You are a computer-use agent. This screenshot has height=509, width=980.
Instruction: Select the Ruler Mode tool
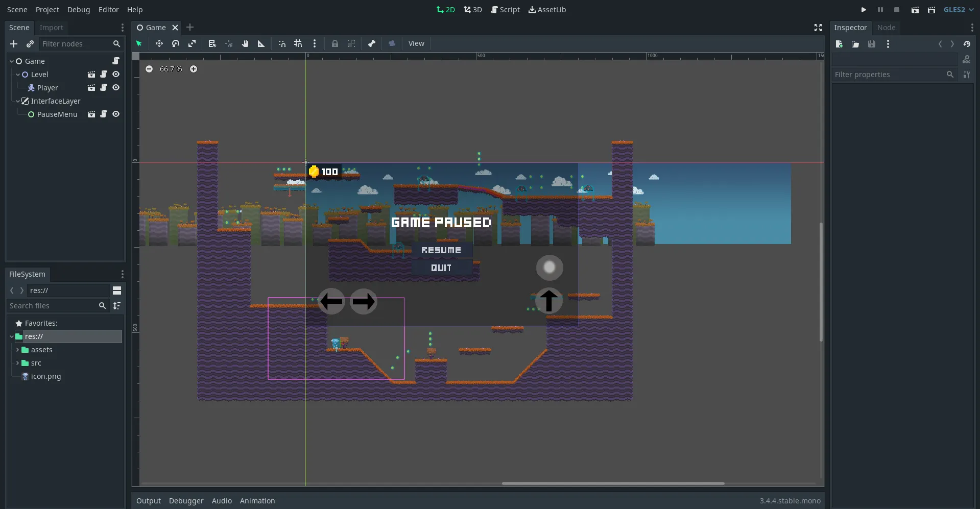261,43
